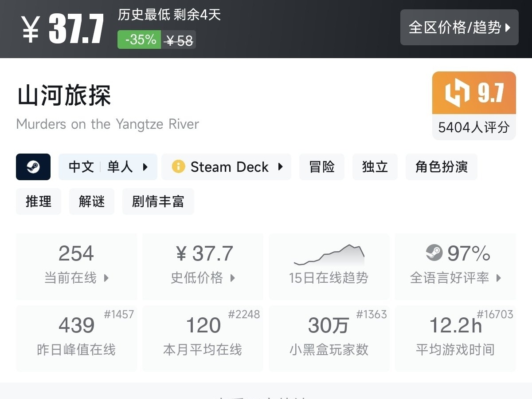Click the 剧情丰富 story-rich tag
Viewport: 532px width, 399px height.
point(158,201)
